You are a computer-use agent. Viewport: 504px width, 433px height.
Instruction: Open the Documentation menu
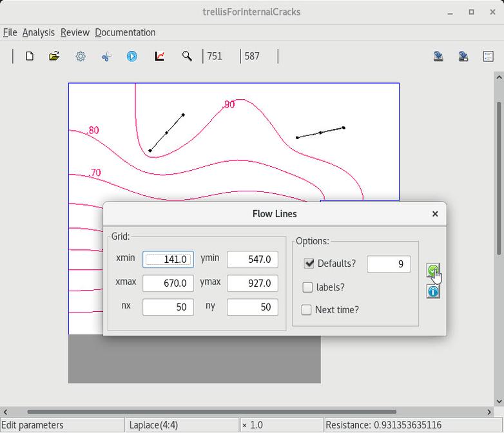click(125, 32)
